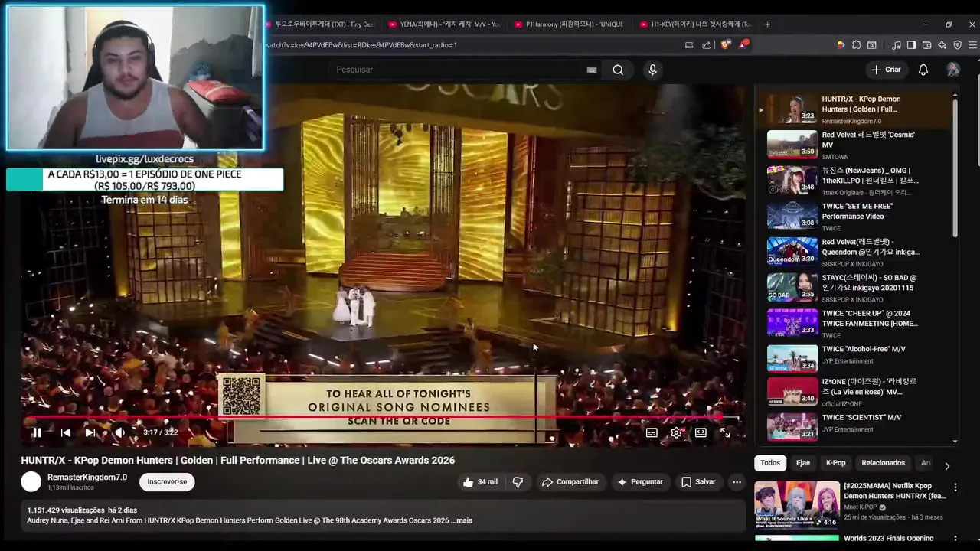This screenshot has width=980, height=551.
Task: Click into the Pesquisar search field
Action: tap(459, 70)
